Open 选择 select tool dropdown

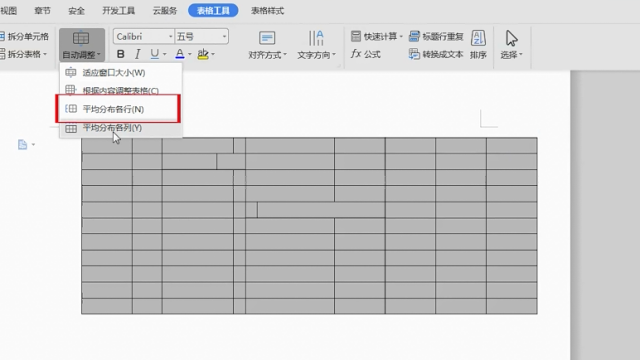511,45
